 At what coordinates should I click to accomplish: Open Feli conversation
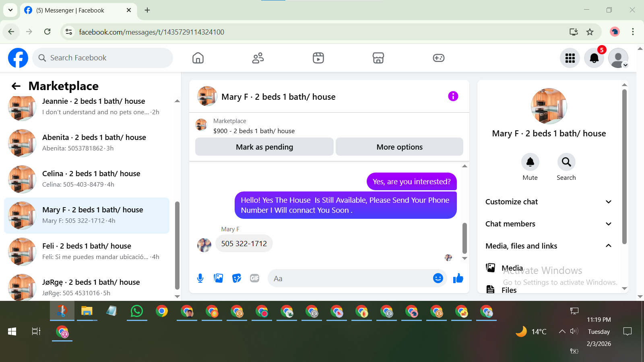tap(87, 251)
